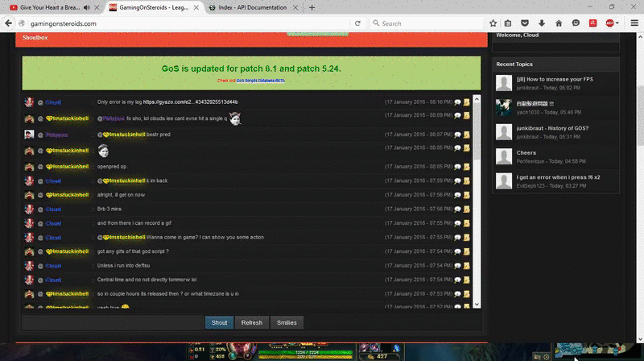Open '[JB] How to increase your FPS' topic
The image size is (644, 361).
[x=555, y=79]
